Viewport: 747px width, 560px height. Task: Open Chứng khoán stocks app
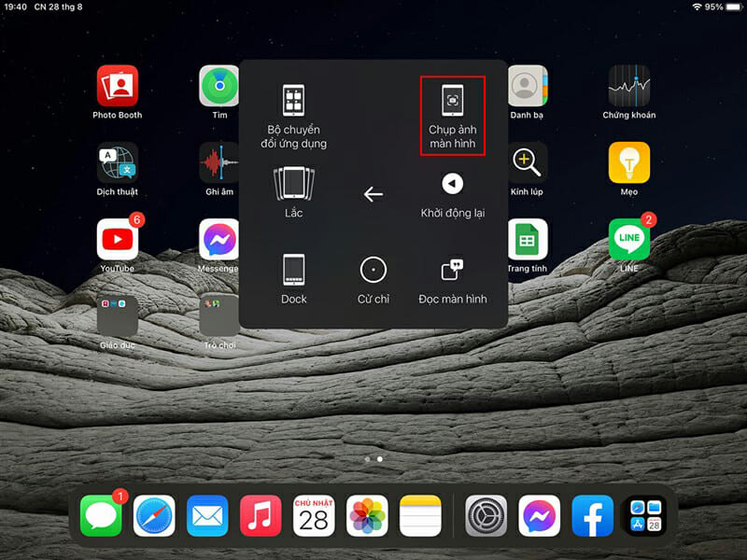pos(628,86)
